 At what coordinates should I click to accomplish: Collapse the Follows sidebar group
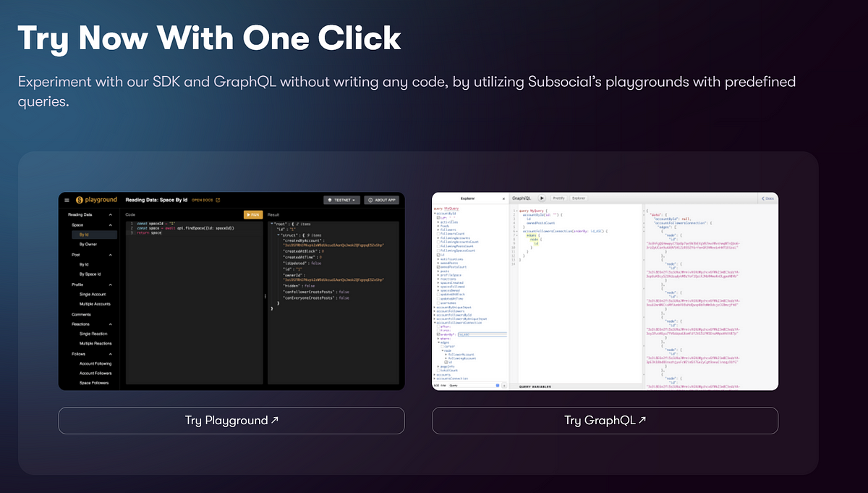click(111, 353)
